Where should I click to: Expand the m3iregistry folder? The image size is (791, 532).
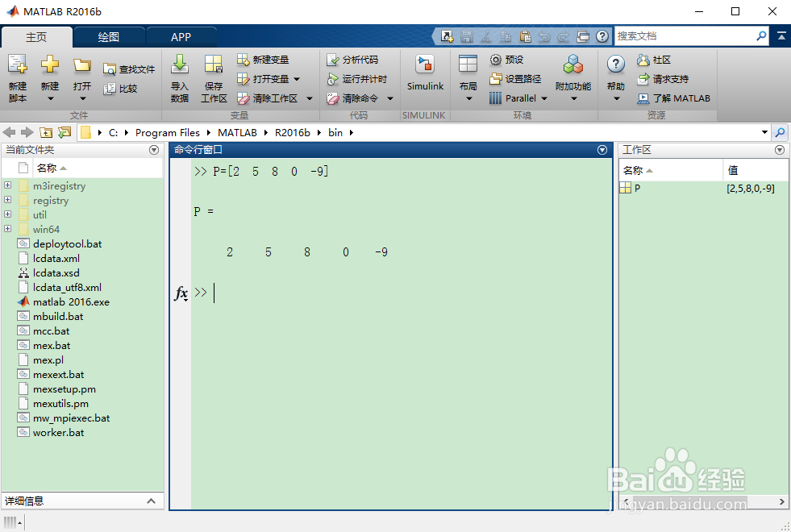click(x=7, y=185)
